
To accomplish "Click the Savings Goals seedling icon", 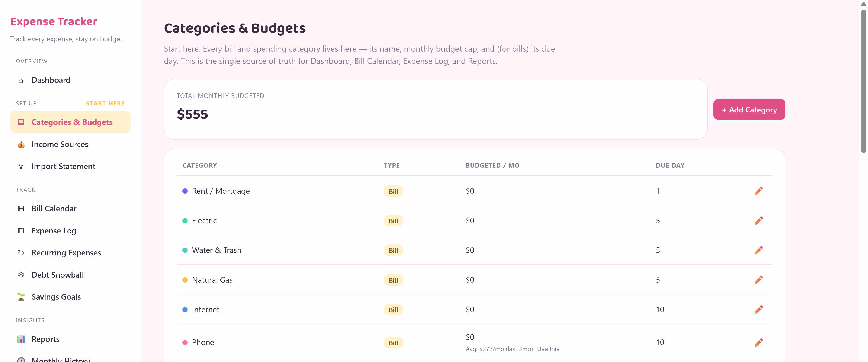I will click(21, 297).
